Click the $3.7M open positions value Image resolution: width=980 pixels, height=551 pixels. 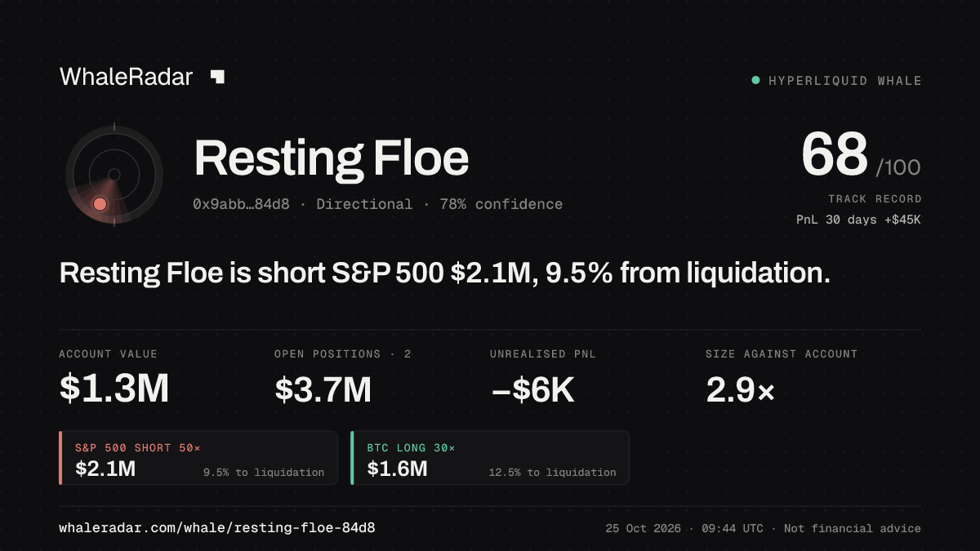pos(323,389)
